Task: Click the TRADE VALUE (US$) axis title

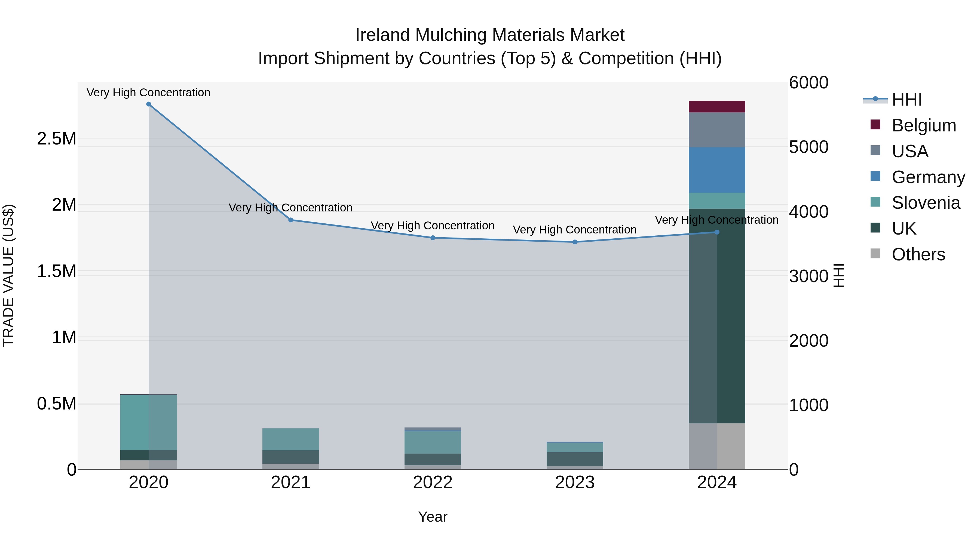Action: coord(8,275)
